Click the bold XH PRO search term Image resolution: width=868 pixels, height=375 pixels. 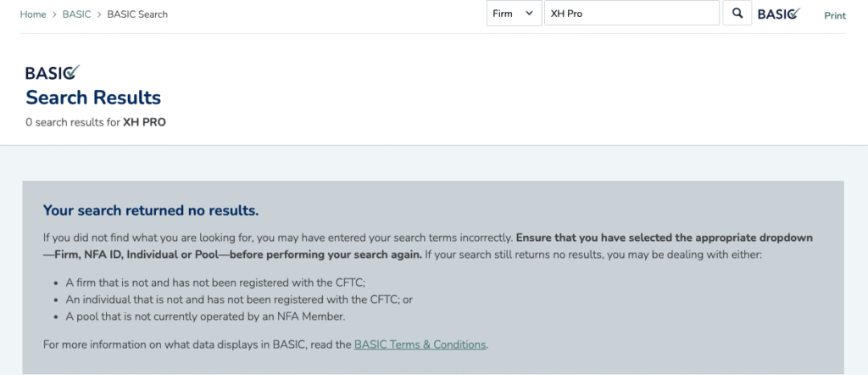tap(144, 122)
